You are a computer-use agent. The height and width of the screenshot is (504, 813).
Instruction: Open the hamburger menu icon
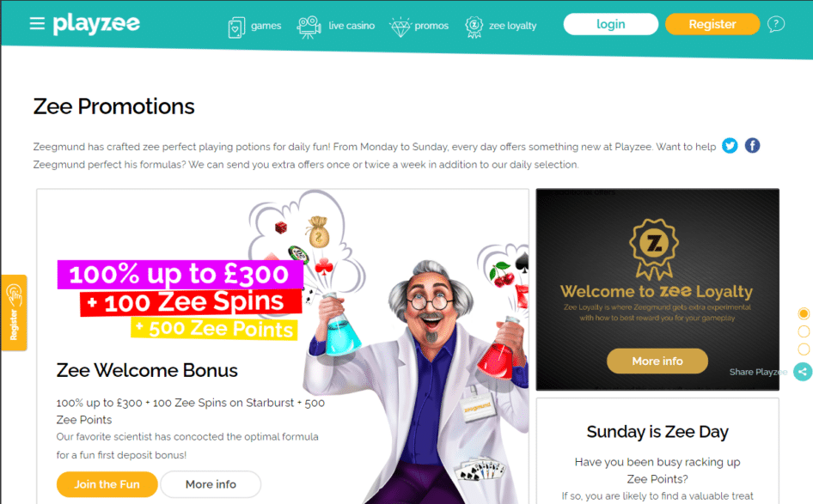tap(37, 23)
